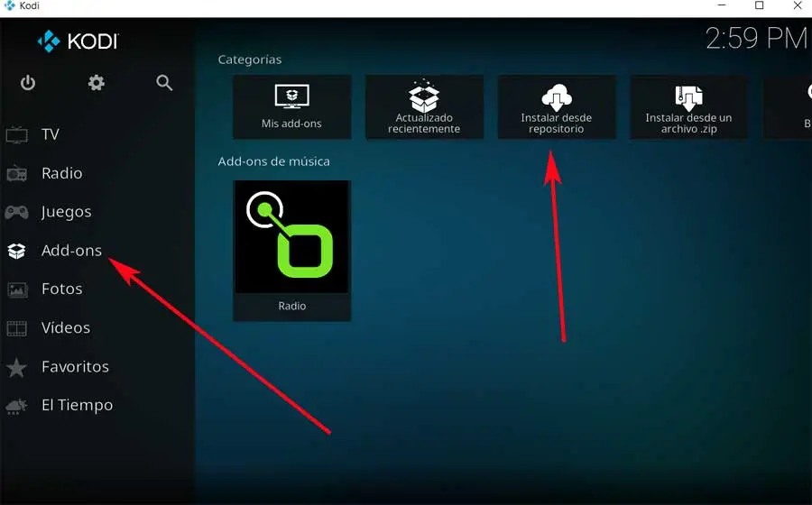Go to the Juegos section
812x505 pixels.
click(x=66, y=212)
